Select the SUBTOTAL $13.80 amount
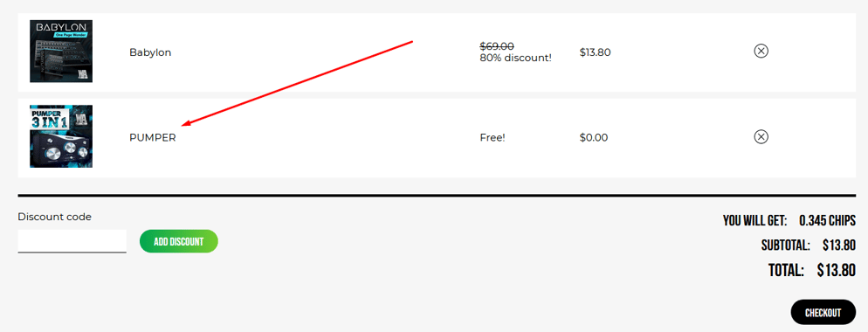868x332 pixels. click(x=839, y=245)
